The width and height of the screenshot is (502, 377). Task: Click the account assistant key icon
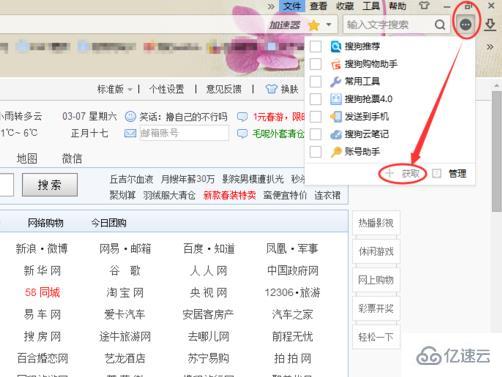(336, 152)
